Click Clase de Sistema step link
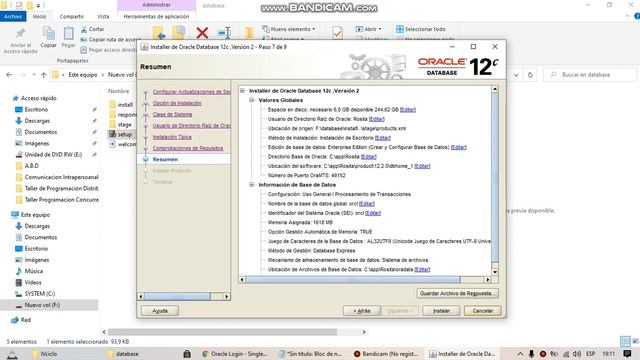This screenshot has width=640, height=360. (x=172, y=114)
